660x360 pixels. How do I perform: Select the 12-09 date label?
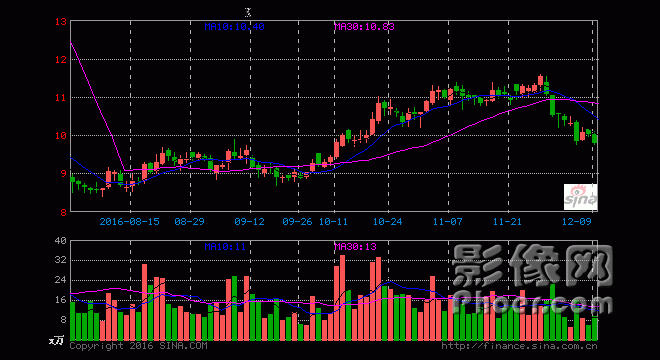pyautogui.click(x=577, y=221)
